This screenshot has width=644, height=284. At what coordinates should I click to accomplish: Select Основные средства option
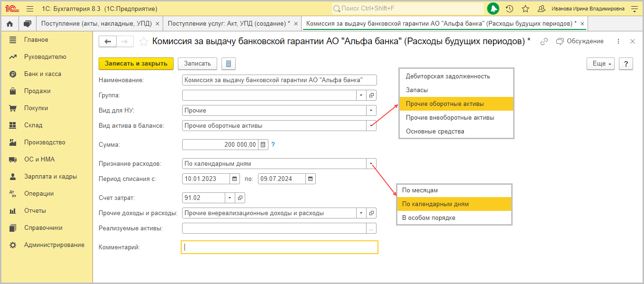coord(457,131)
